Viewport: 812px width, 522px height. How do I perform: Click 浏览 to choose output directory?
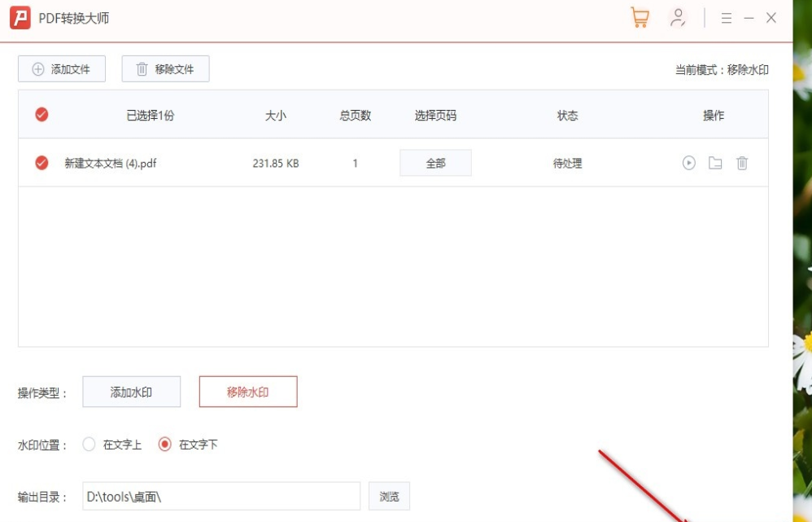(x=389, y=496)
